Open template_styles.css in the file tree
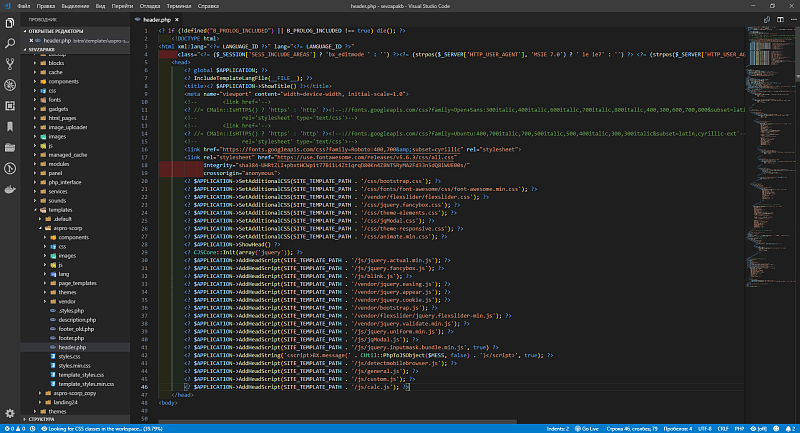This screenshot has height=433, width=800. [81, 375]
